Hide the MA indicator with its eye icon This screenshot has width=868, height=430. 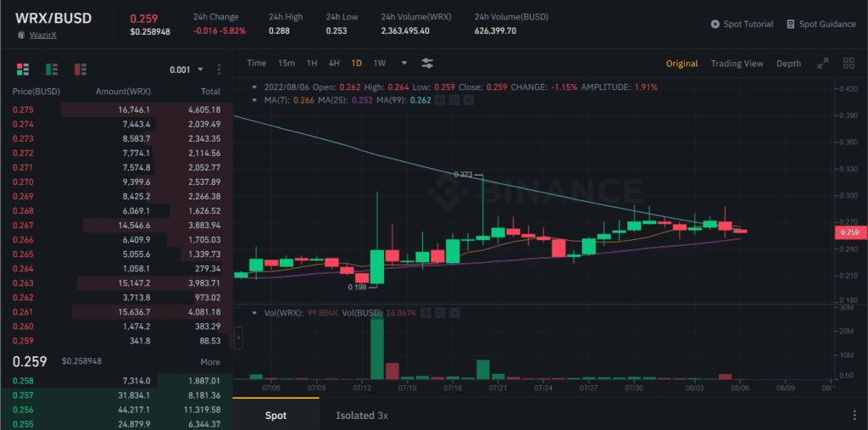(x=438, y=100)
